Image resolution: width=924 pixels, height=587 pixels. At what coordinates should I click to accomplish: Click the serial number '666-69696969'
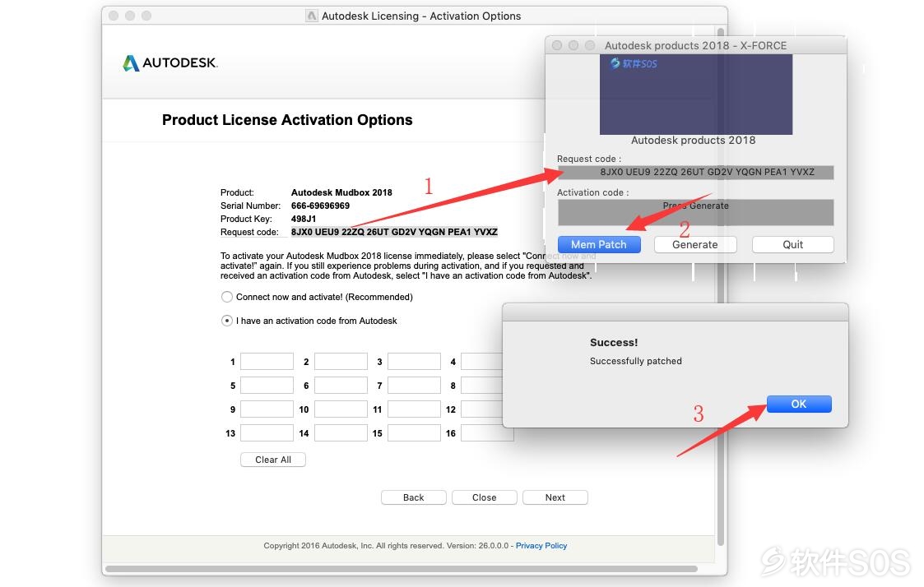point(321,206)
